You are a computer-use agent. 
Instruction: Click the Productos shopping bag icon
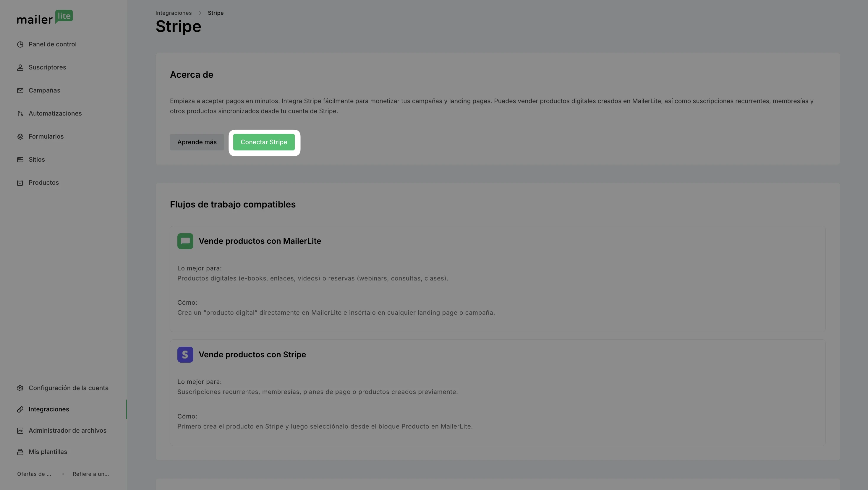pos(20,183)
